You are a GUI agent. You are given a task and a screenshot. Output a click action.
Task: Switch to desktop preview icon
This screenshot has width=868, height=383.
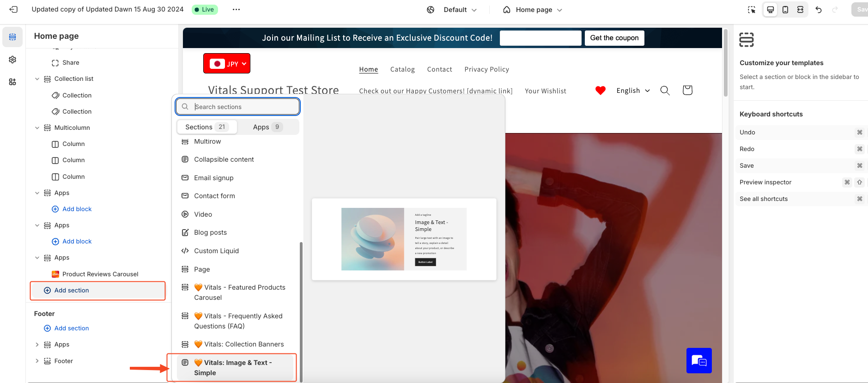(x=770, y=10)
